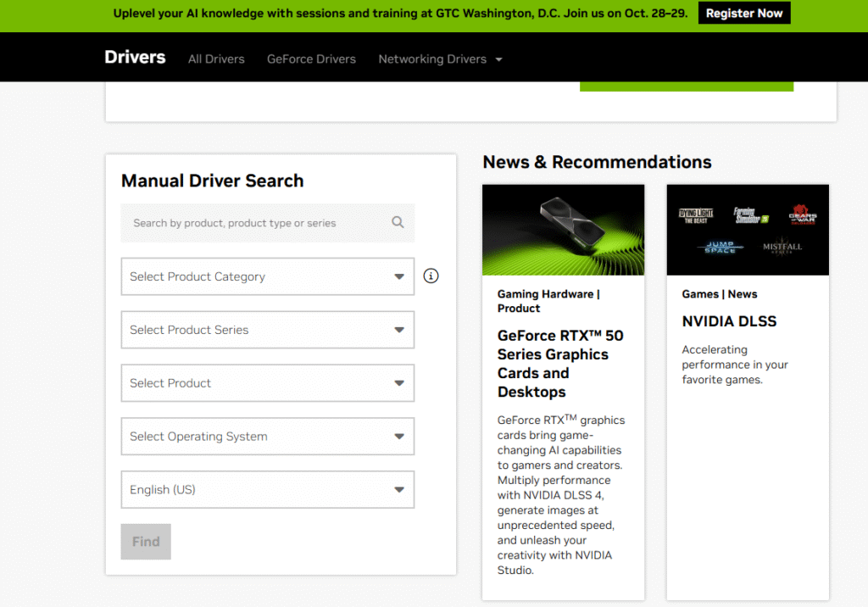Viewport: 868px width, 607px height.
Task: Change language from English (US) dropdown
Action: pyautogui.click(x=267, y=490)
